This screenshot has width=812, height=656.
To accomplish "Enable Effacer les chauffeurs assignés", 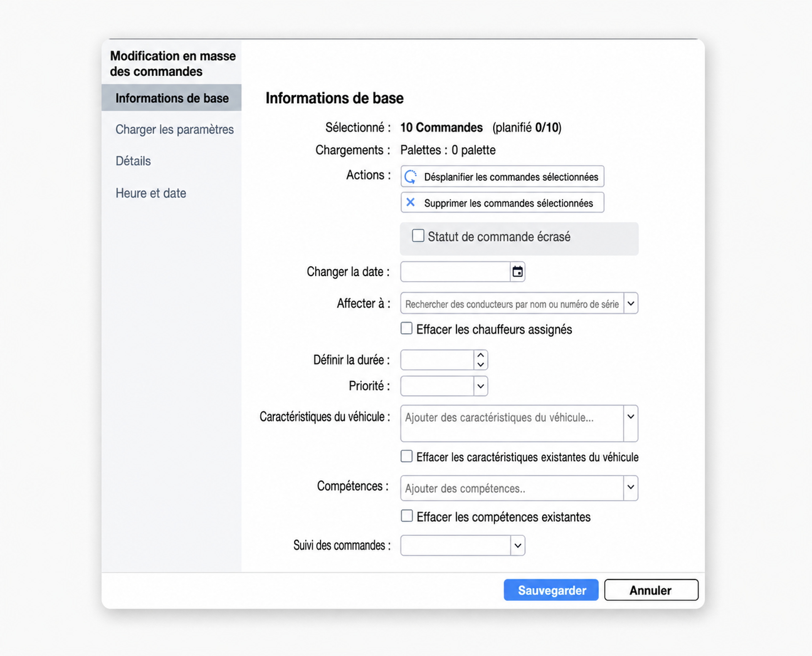I will [406, 328].
